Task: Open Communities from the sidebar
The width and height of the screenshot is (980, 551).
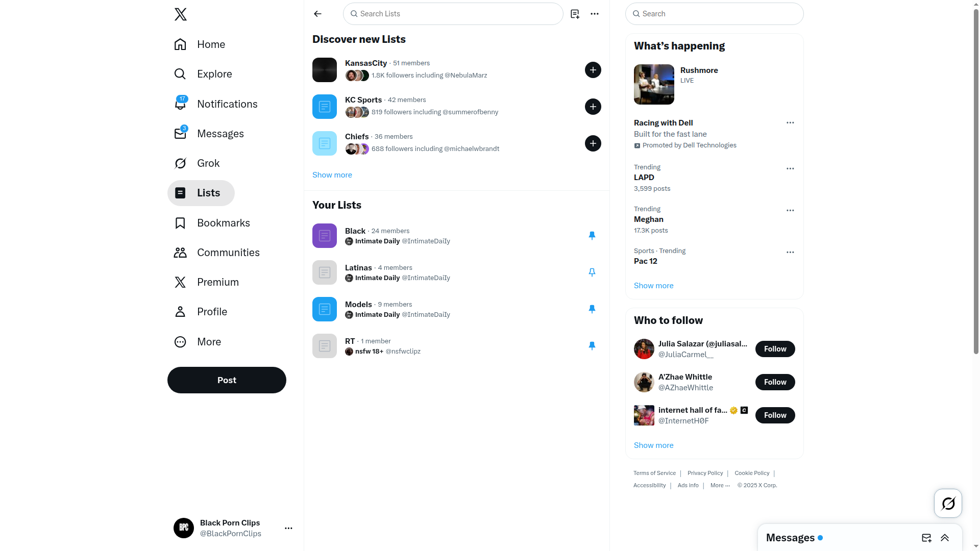Action: point(217,253)
